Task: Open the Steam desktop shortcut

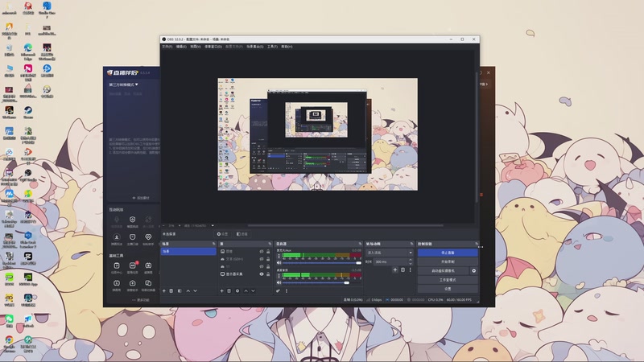Action: point(28,111)
